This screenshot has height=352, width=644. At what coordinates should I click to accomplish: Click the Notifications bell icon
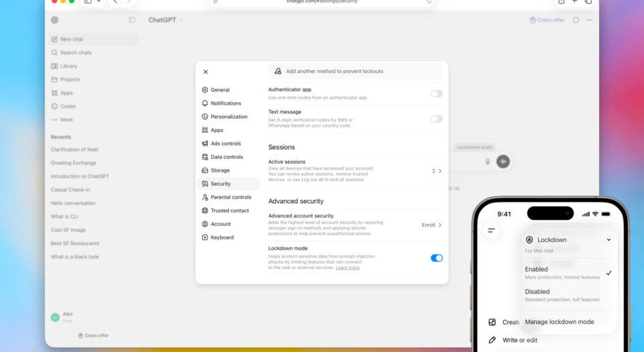point(205,103)
